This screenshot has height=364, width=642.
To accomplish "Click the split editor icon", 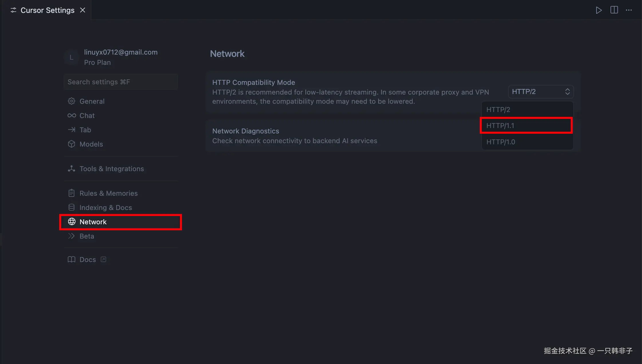I will [x=614, y=10].
